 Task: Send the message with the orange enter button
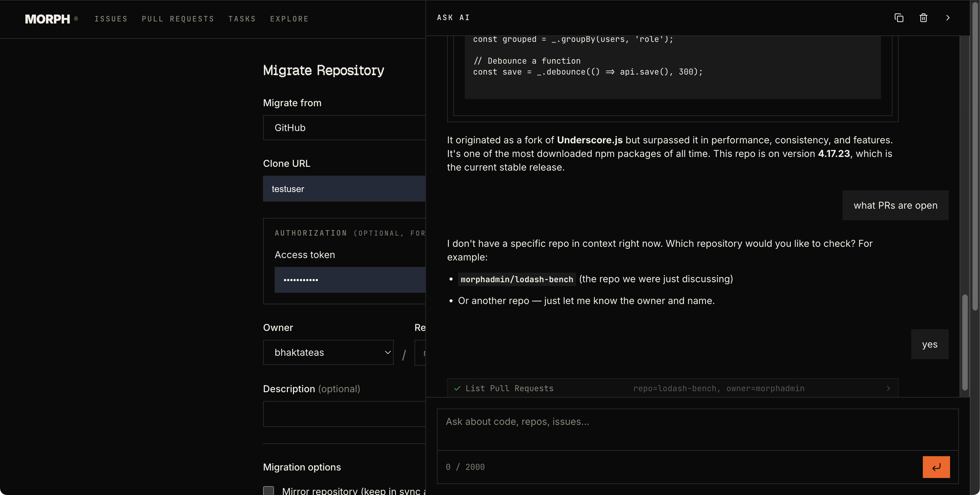click(936, 467)
